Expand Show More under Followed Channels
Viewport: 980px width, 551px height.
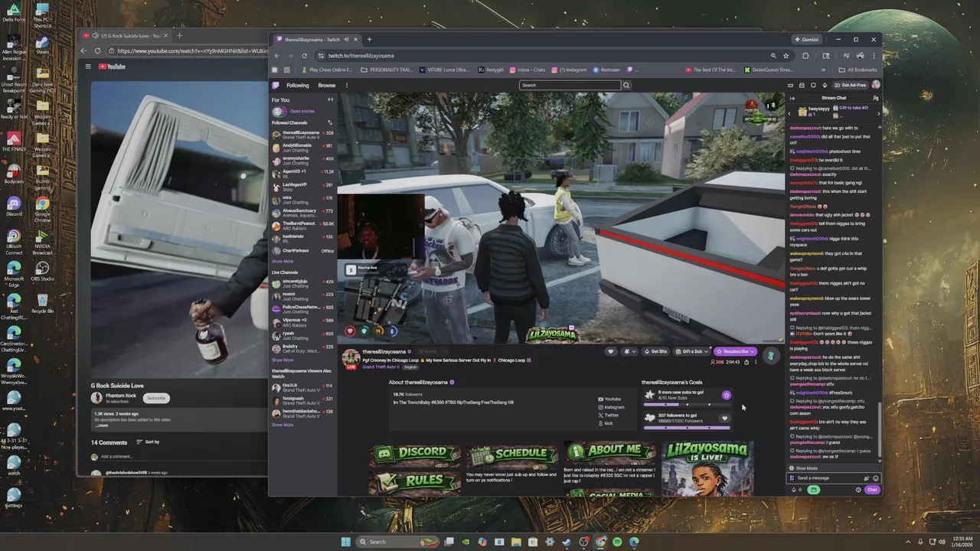point(283,261)
